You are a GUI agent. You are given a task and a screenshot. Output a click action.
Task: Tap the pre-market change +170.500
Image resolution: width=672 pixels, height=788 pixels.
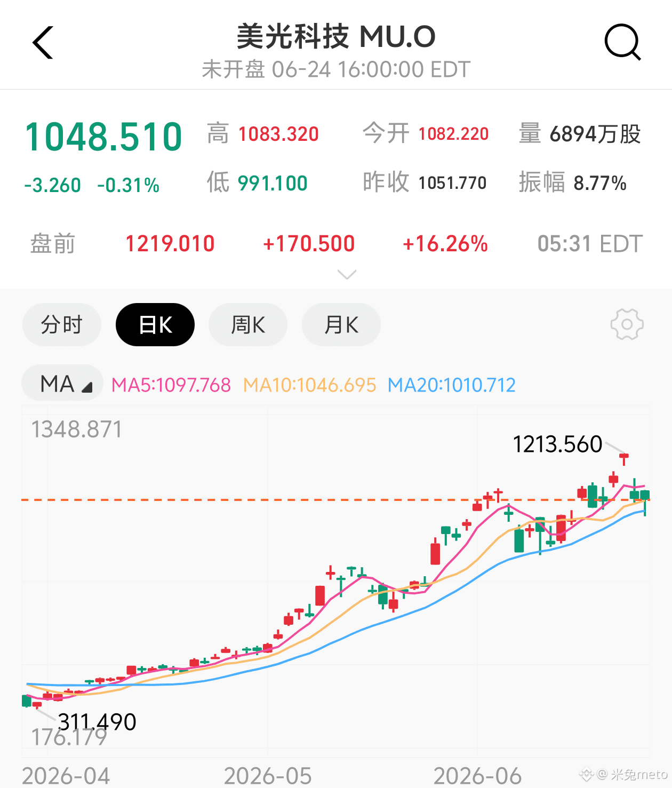tap(309, 244)
